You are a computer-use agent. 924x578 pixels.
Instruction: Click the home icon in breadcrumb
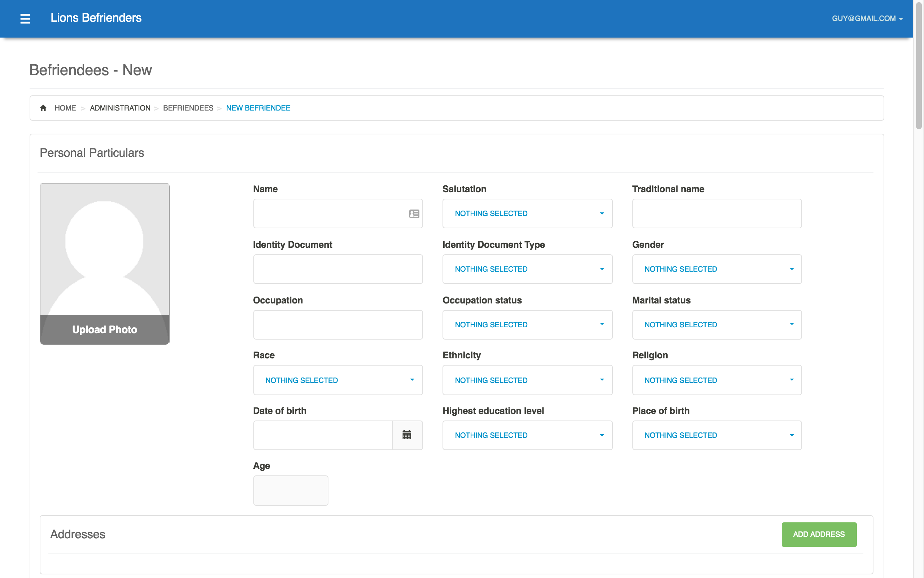point(43,108)
